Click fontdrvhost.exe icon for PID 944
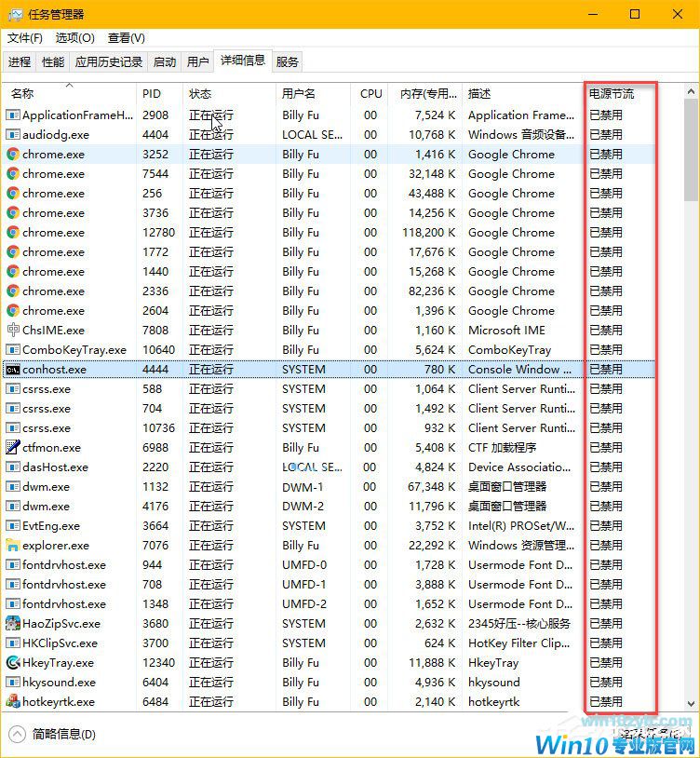 click(x=12, y=564)
